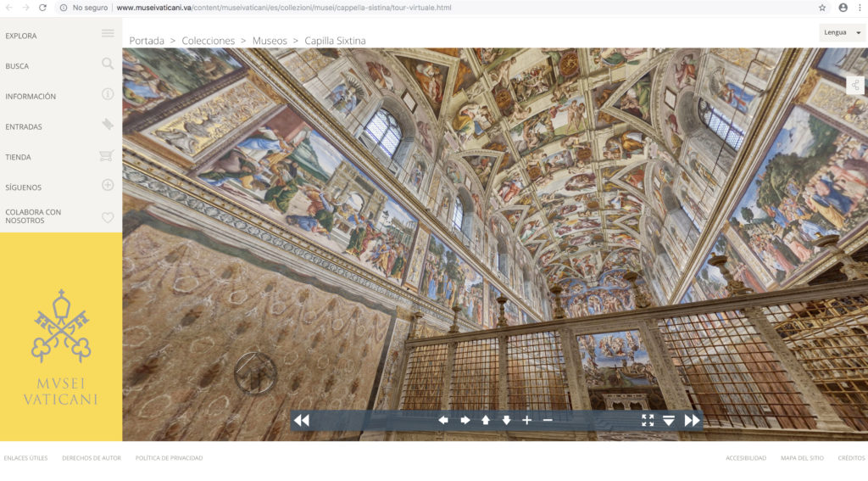Open the Lengua language dropdown
Image resolution: width=868 pixels, height=481 pixels.
click(842, 32)
